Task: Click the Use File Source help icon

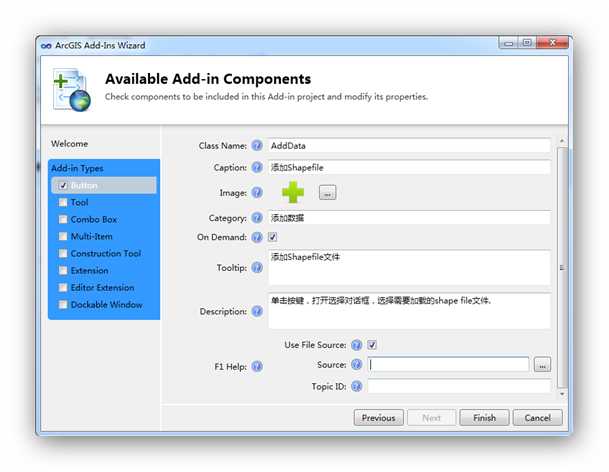Action: click(x=356, y=345)
